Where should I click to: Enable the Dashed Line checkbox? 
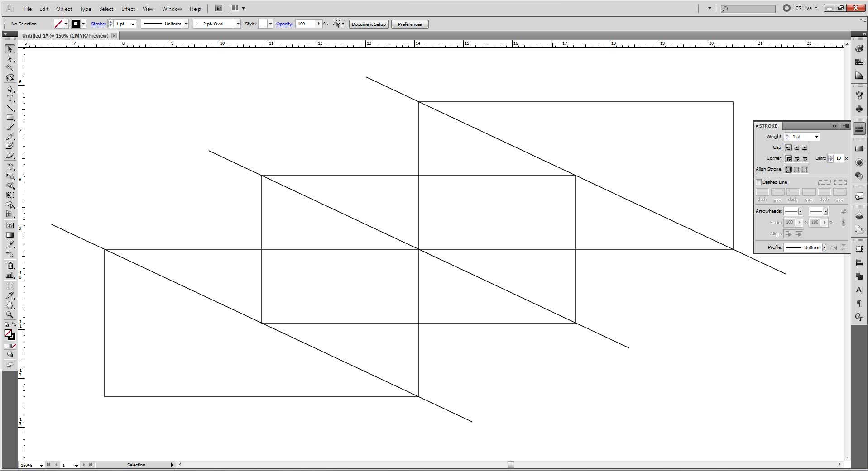(760, 182)
